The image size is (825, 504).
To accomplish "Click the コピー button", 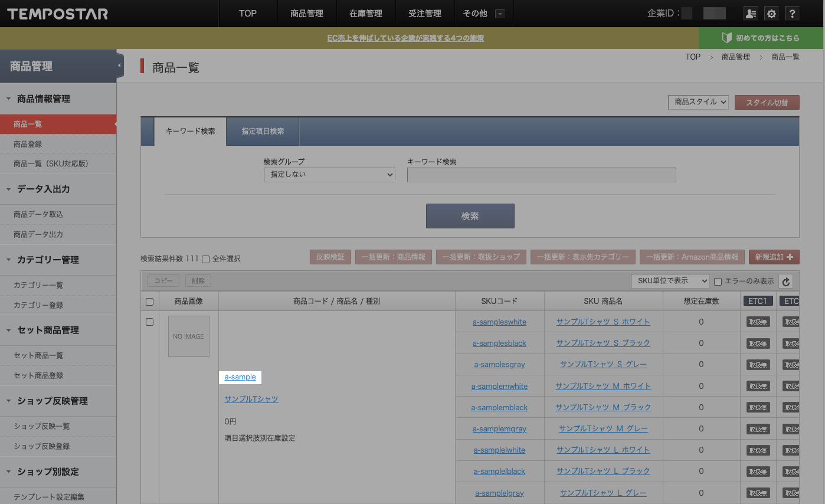I will pyautogui.click(x=163, y=281).
